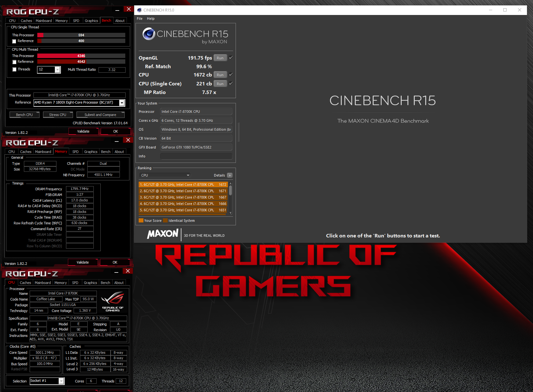Close the bottom ROG CPU-Z CPU window
The width and height of the screenshot is (533, 392).
coord(128,271)
